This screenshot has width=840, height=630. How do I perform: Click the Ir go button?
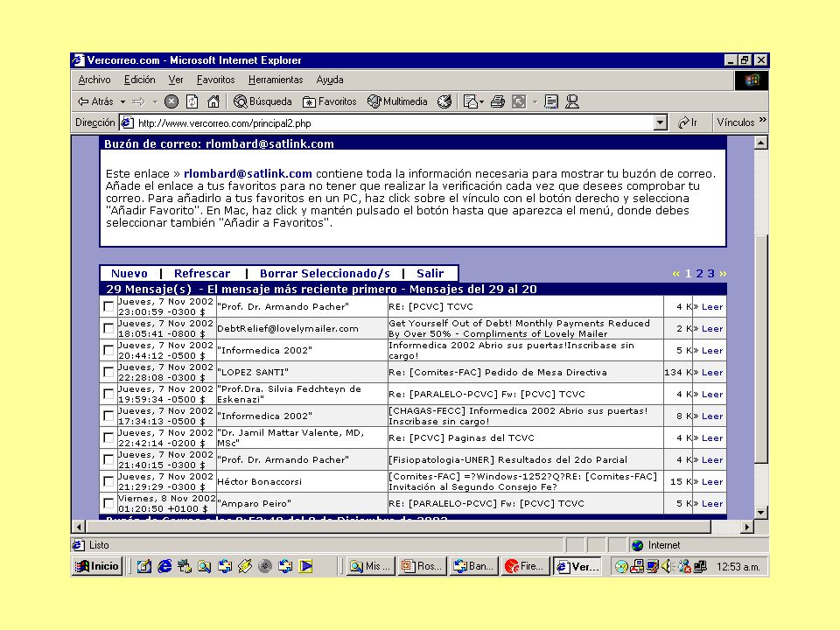[x=688, y=122]
